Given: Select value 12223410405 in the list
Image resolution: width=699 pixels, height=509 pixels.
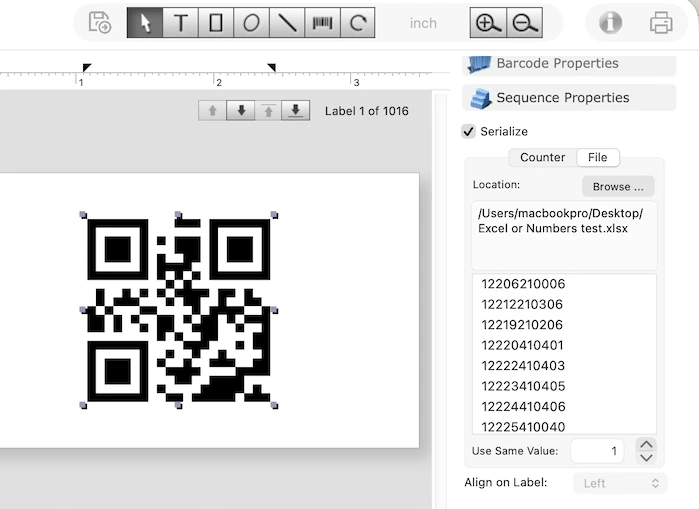Looking at the screenshot, I should pyautogui.click(x=564, y=386).
